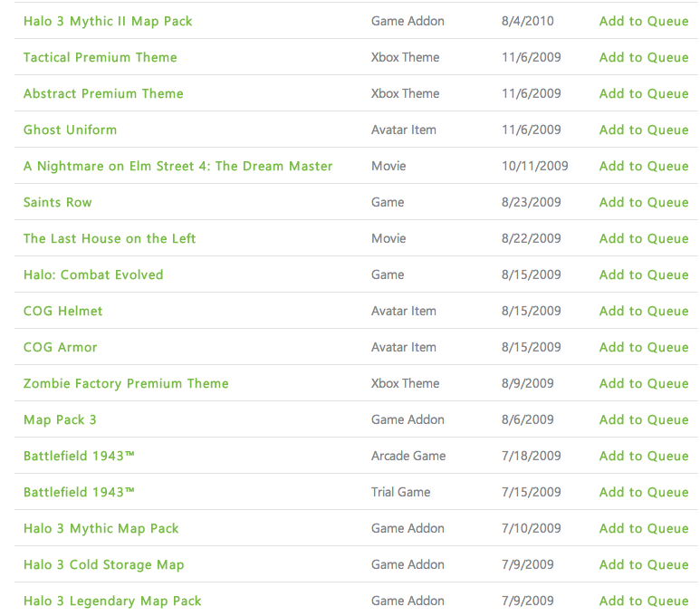700x616 pixels.
Task: Open COG Helmet avatar item
Action: point(63,311)
